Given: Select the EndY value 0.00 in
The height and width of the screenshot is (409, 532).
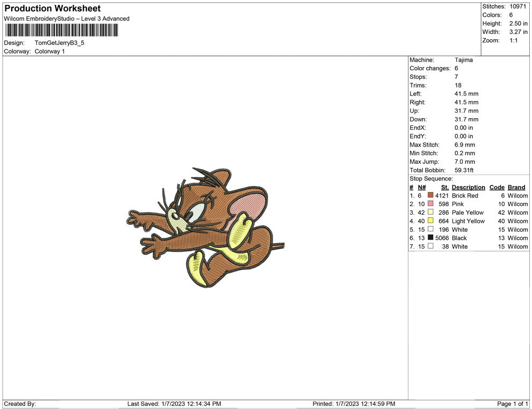Looking at the screenshot, I should click(464, 136).
